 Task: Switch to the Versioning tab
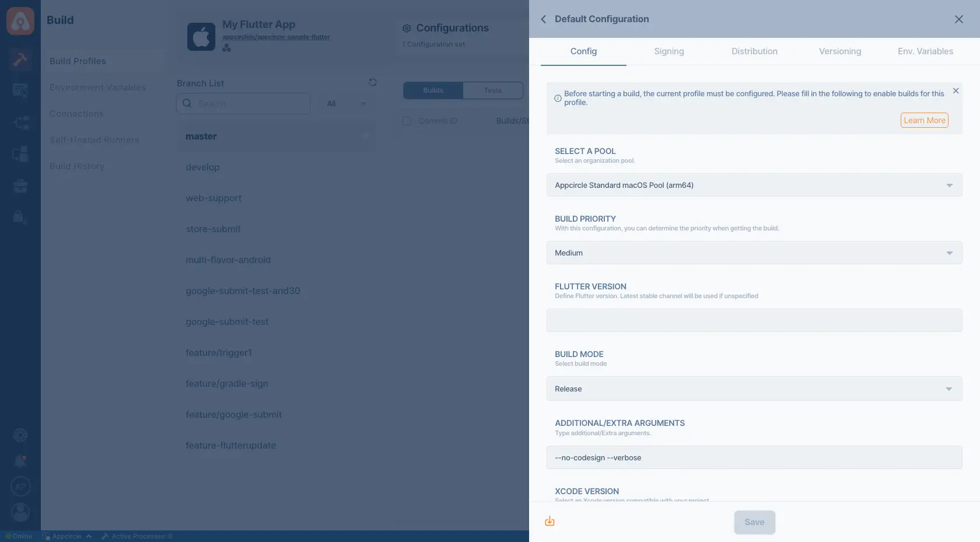point(840,51)
